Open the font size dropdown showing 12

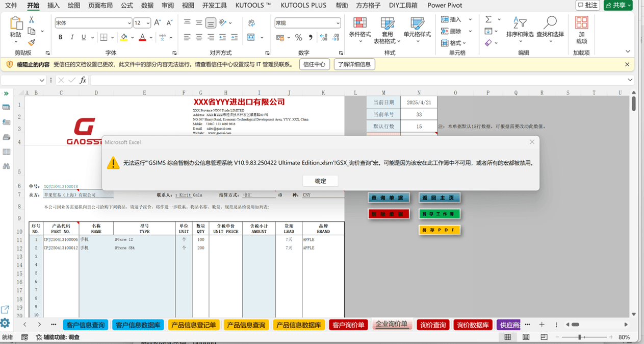[148, 23]
